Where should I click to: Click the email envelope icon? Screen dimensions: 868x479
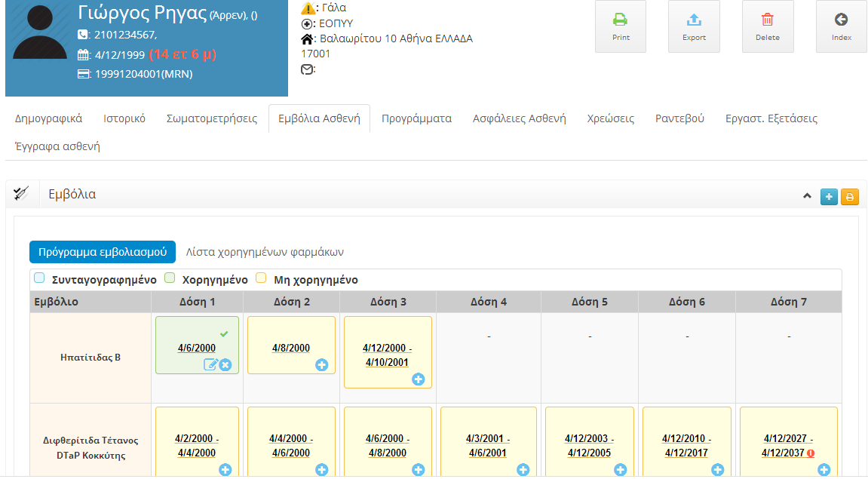pyautogui.click(x=307, y=69)
